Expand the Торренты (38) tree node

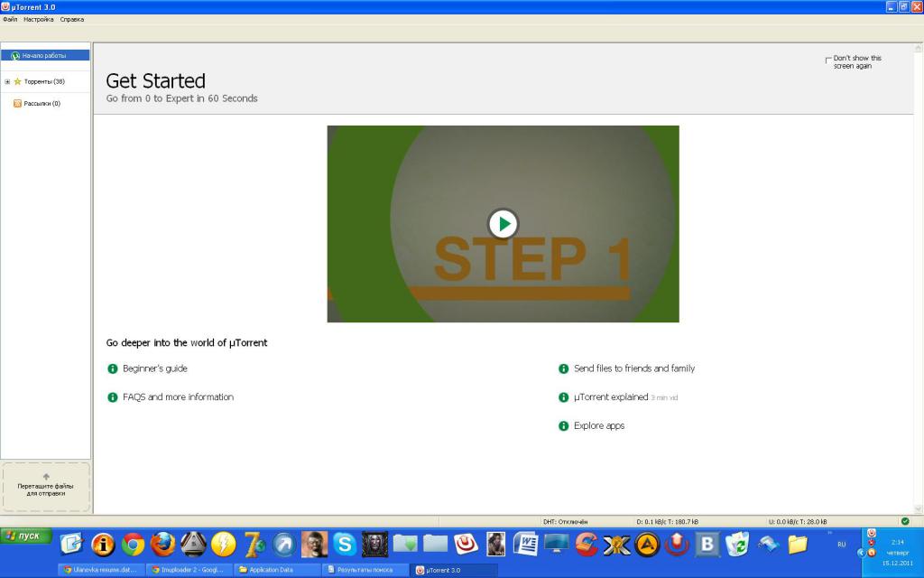click(7, 81)
